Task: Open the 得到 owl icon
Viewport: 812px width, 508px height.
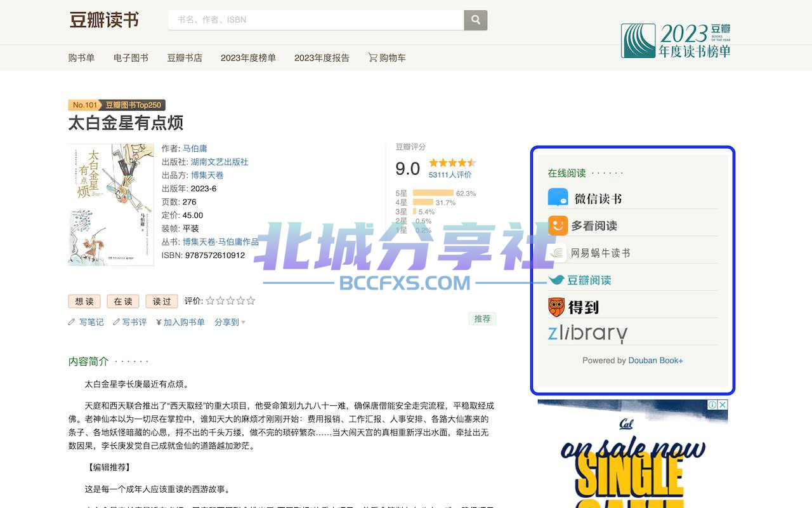Action: [x=556, y=307]
